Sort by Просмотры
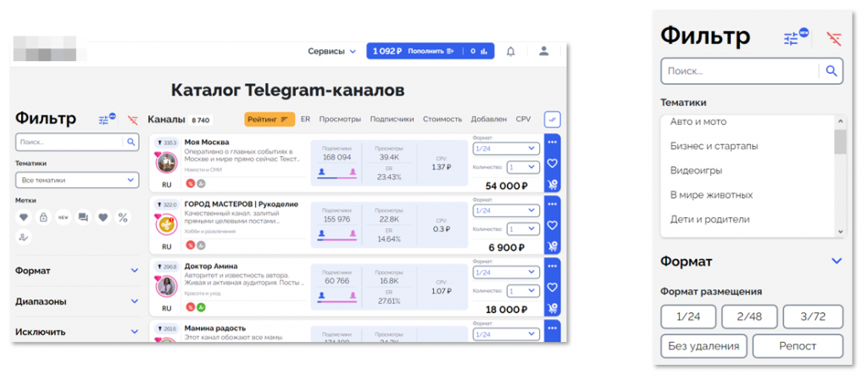This screenshot has width=868, height=375. click(x=340, y=119)
